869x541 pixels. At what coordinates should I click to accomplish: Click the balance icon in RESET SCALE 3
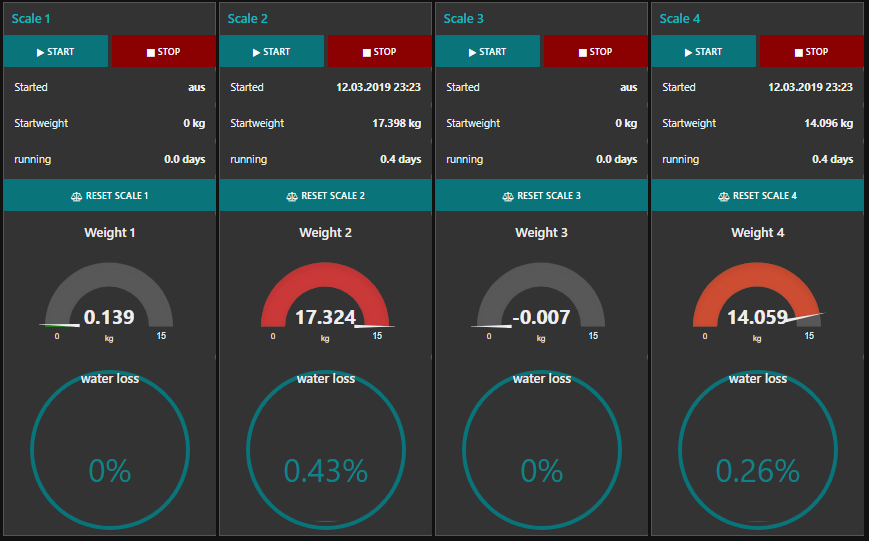pyautogui.click(x=508, y=196)
